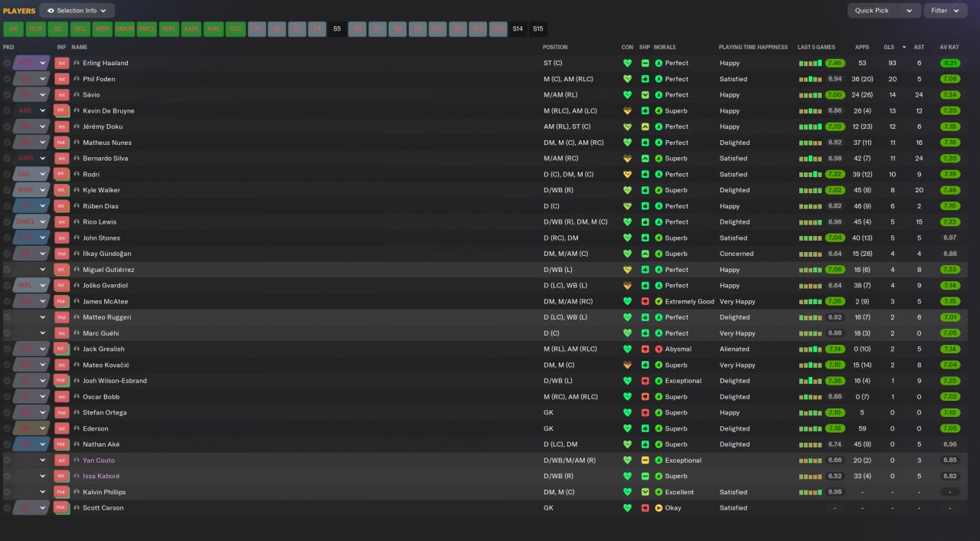Viewport: 980px width, 541px height.
Task: Open the Filter dropdown
Action: (946, 11)
